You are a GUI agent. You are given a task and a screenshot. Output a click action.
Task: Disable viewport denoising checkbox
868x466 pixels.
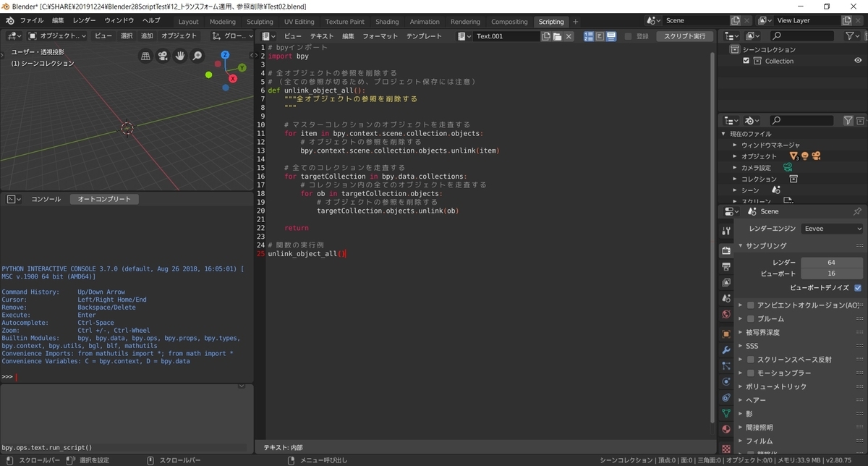pyautogui.click(x=858, y=287)
